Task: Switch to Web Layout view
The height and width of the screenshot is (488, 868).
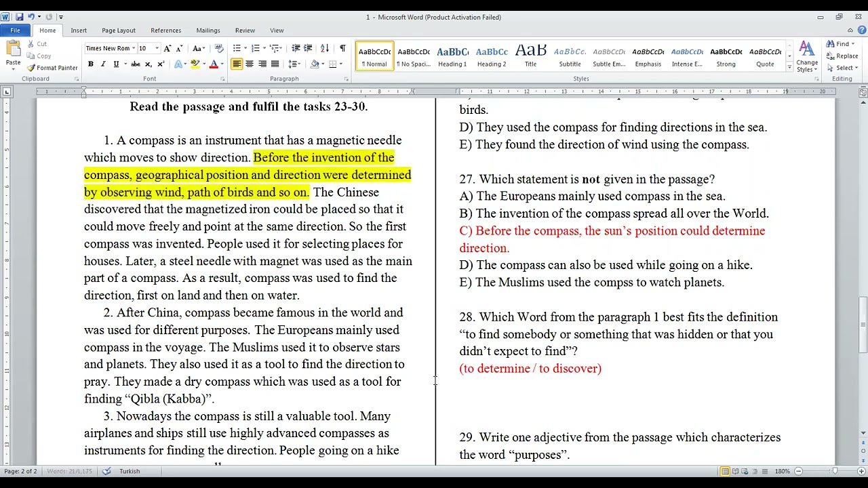Action: (745, 471)
